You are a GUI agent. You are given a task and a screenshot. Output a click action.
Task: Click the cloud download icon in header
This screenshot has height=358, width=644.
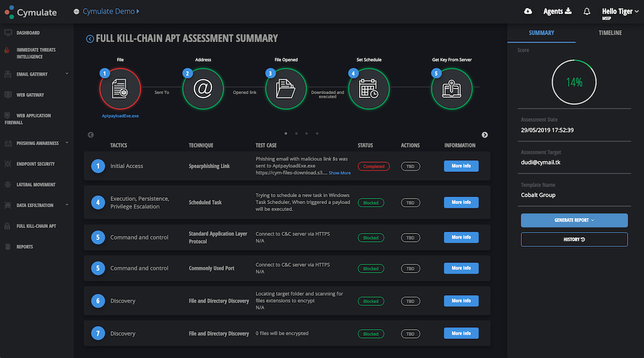point(528,11)
